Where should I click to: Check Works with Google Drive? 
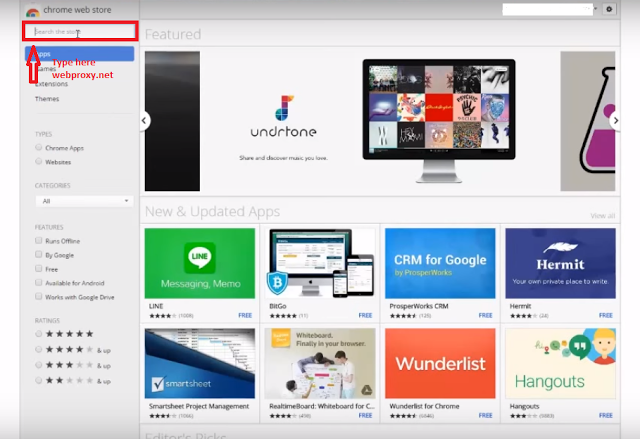(39, 297)
